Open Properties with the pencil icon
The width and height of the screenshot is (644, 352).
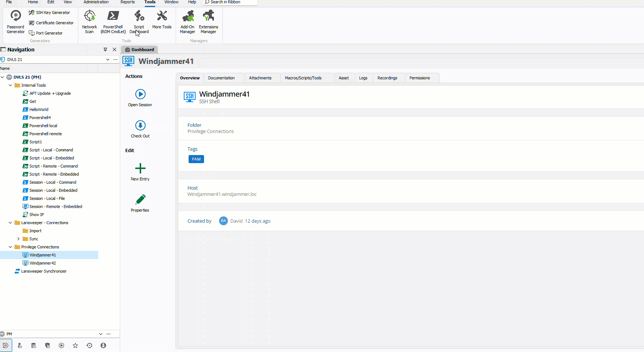tap(140, 200)
